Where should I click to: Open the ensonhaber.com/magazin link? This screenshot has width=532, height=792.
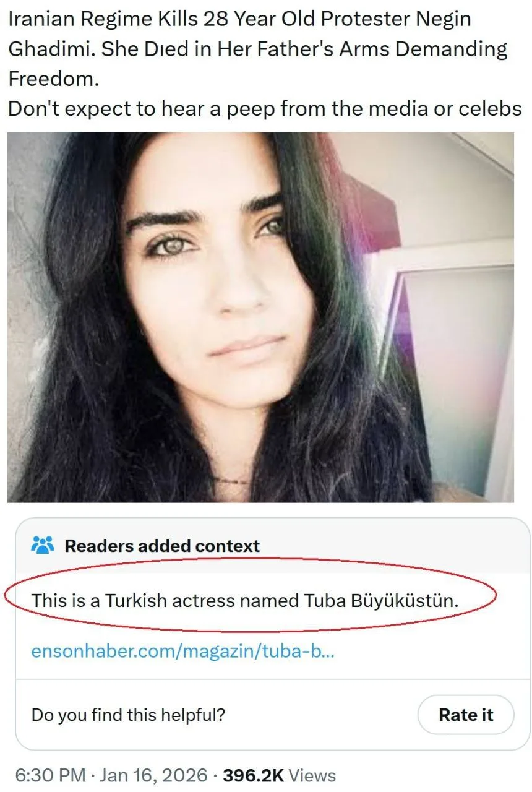point(182,651)
